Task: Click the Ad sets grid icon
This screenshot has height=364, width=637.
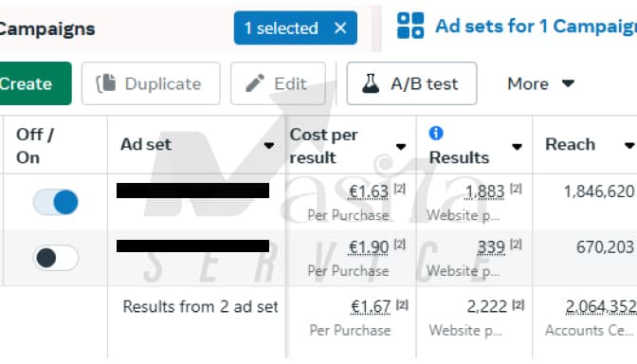Action: point(410,26)
